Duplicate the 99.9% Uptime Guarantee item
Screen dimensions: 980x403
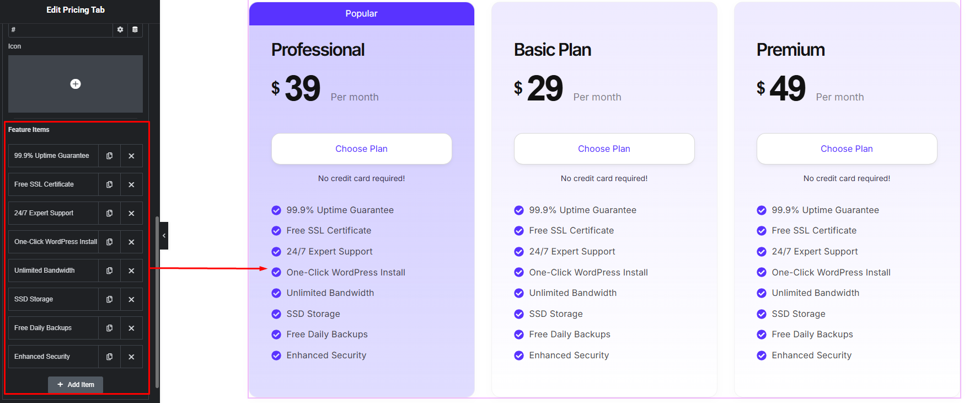pyautogui.click(x=109, y=156)
